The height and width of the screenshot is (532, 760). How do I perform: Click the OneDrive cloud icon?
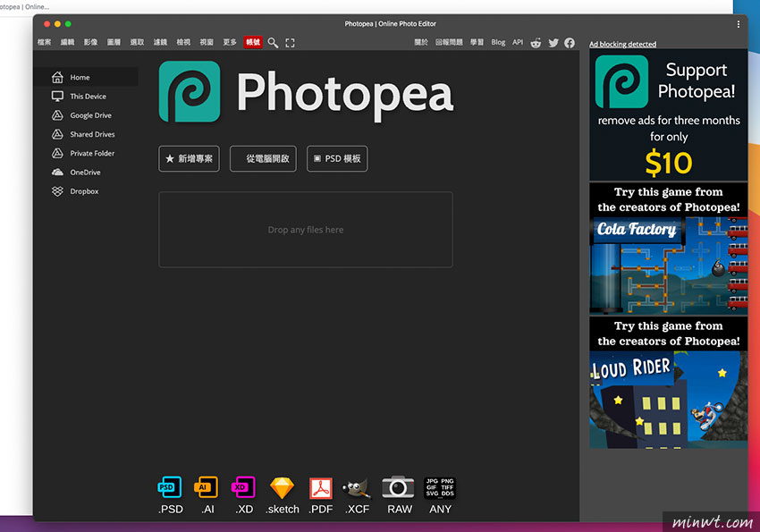pyautogui.click(x=58, y=172)
